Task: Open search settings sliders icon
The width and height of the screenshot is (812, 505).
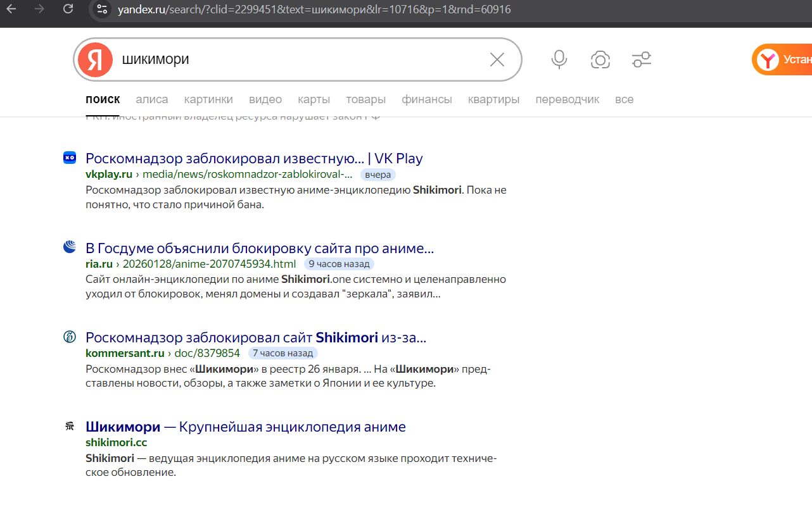Action: click(x=642, y=59)
